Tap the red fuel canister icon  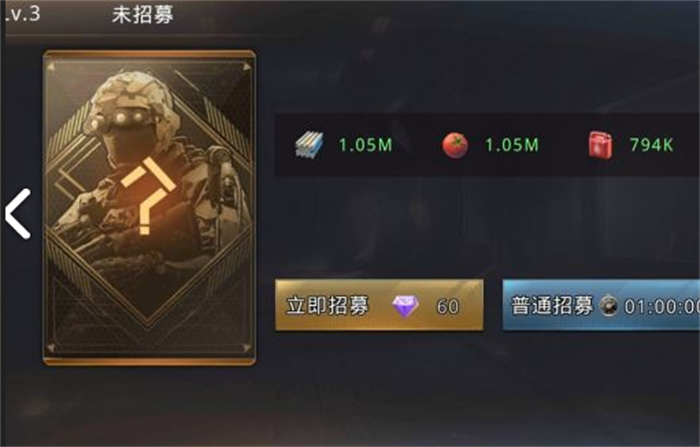pyautogui.click(x=600, y=145)
